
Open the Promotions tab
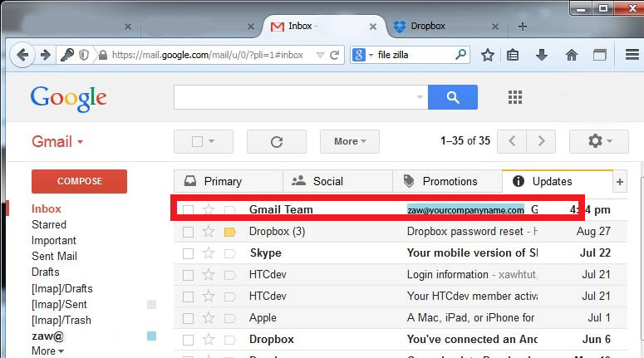[x=447, y=181]
